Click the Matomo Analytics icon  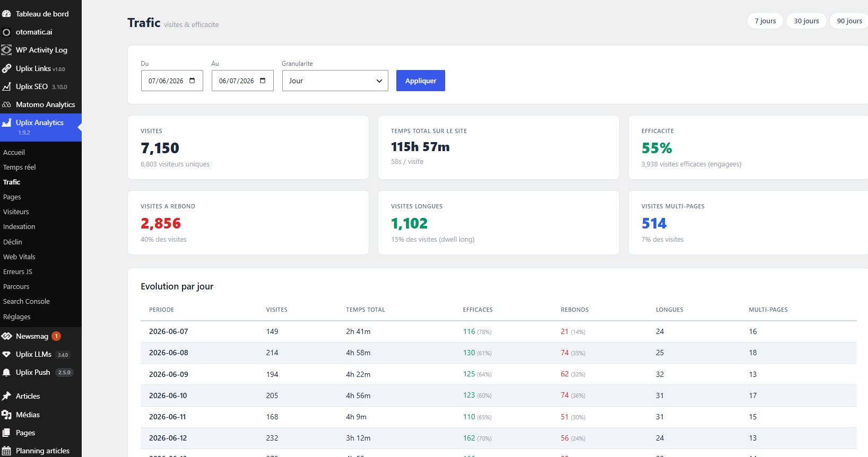click(6, 104)
